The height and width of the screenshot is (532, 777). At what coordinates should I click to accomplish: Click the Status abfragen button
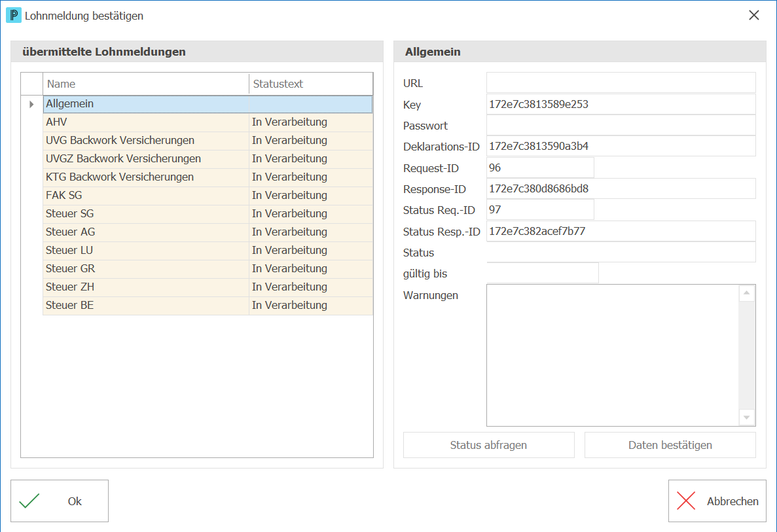[488, 445]
